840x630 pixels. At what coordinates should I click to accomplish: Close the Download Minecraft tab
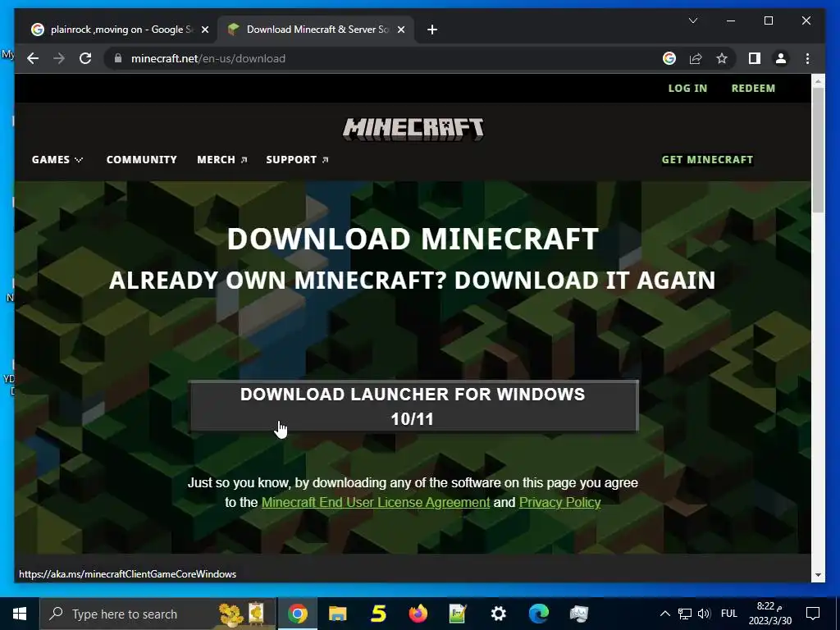[x=400, y=30]
